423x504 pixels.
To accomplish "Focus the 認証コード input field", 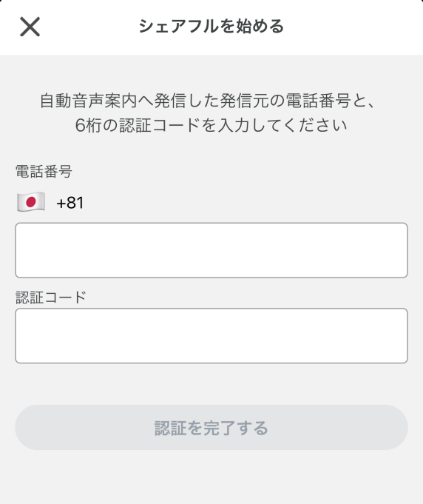I will coord(211,335).
